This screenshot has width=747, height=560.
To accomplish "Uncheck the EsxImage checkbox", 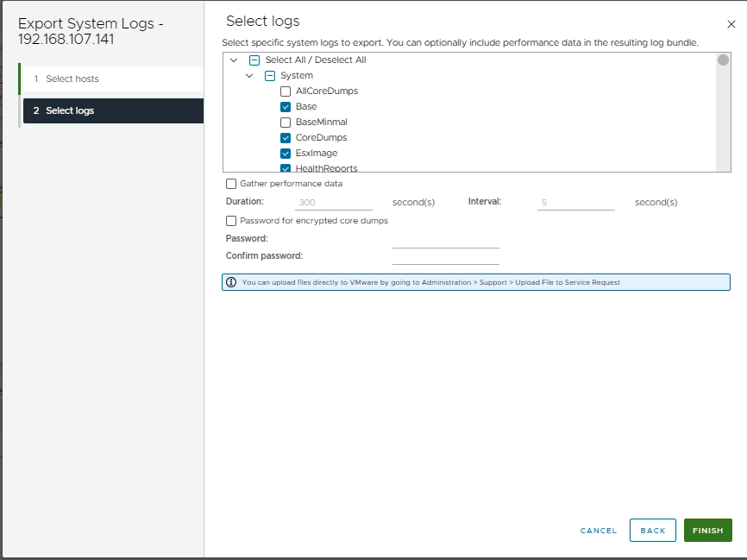I will point(286,154).
